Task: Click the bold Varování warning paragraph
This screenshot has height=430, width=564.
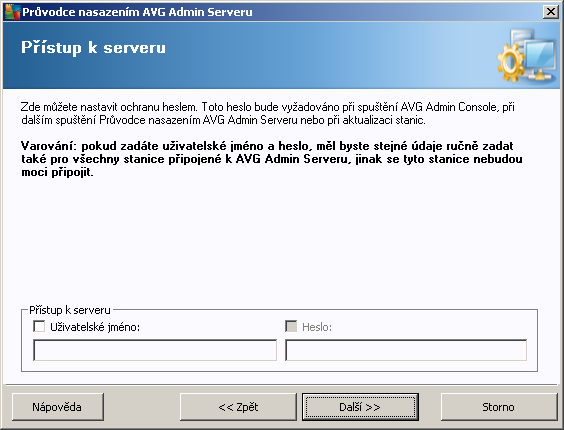Action: coord(272,159)
